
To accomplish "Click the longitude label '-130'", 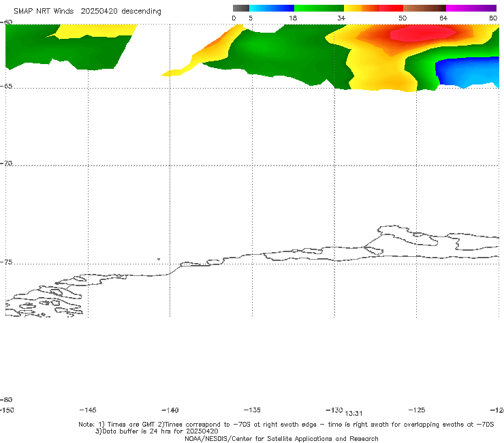I will click(334, 410).
